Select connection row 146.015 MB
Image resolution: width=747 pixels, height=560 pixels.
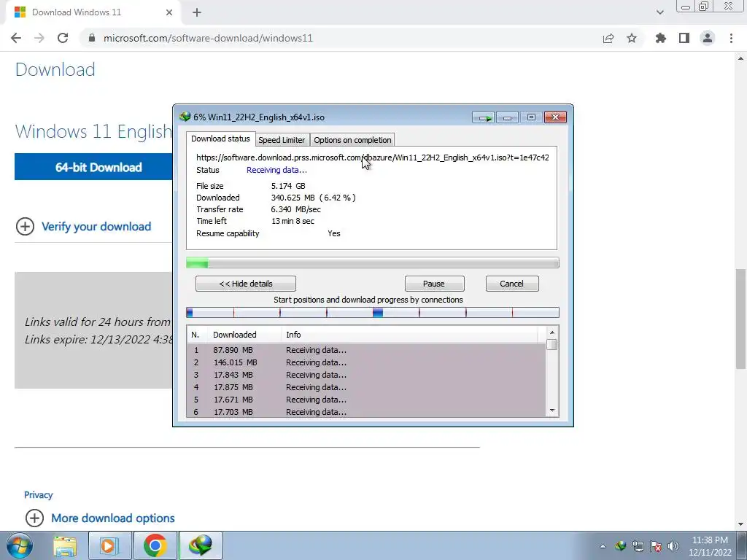(366, 362)
